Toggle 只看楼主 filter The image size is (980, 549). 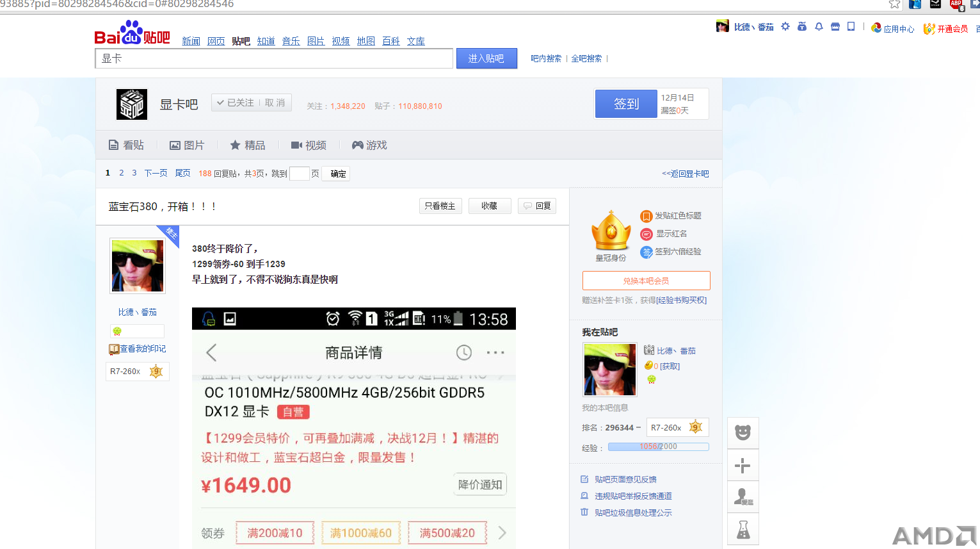[x=440, y=206]
